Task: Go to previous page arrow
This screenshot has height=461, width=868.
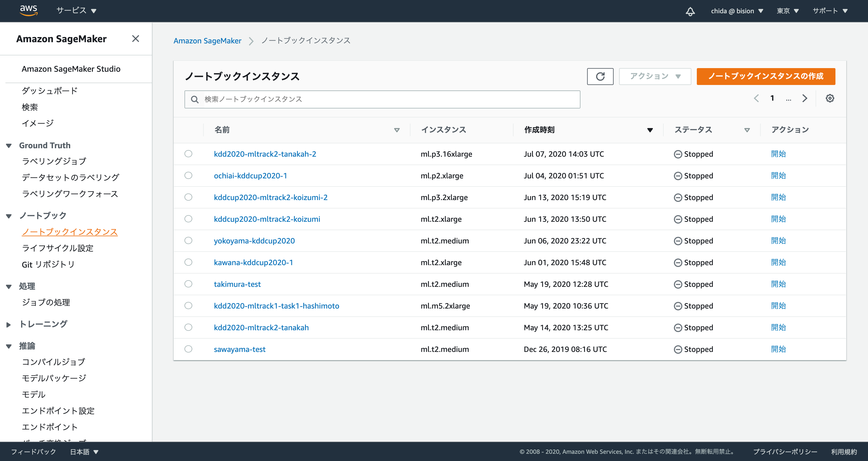Action: 756,99
